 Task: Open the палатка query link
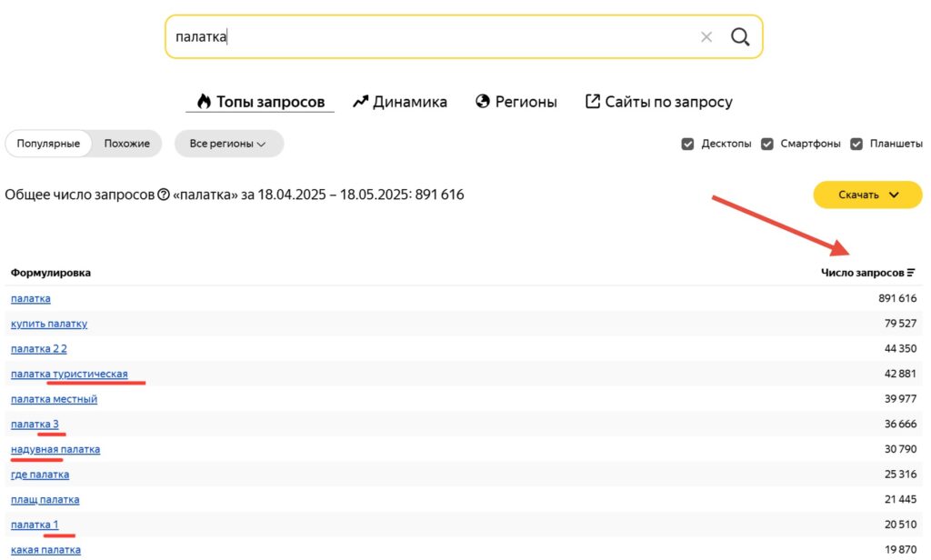tap(30, 299)
